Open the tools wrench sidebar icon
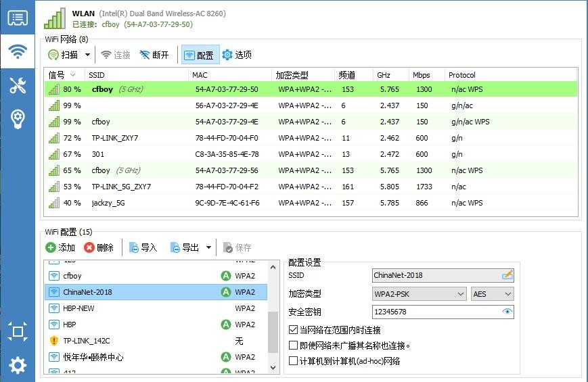The image size is (588, 382). tap(18, 85)
